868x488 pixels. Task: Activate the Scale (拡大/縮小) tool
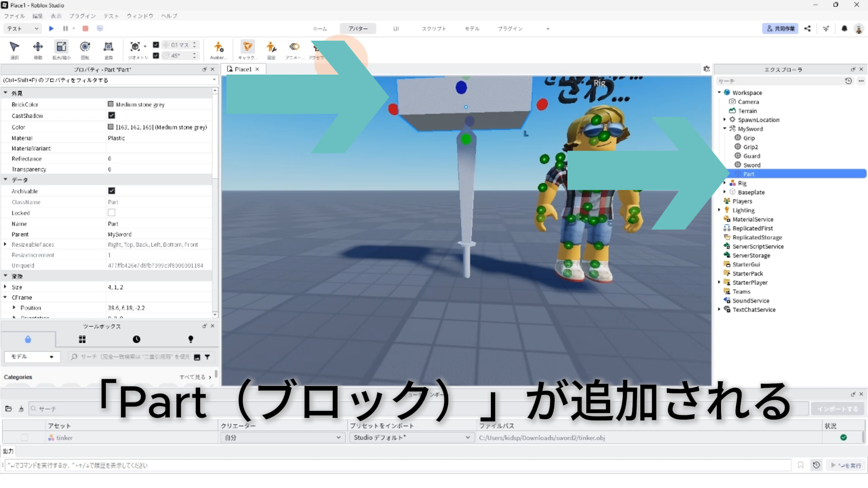pos(61,47)
